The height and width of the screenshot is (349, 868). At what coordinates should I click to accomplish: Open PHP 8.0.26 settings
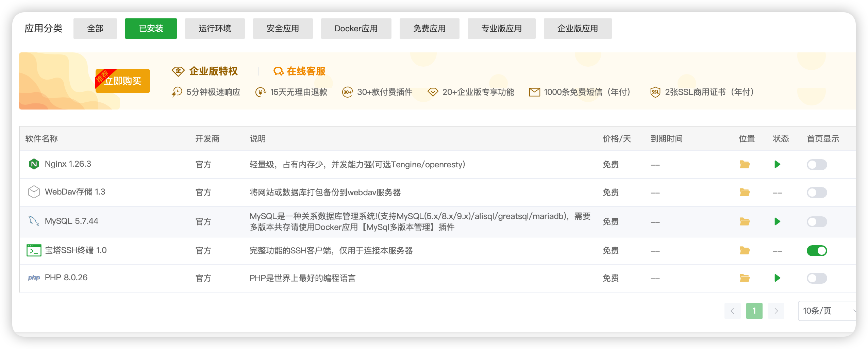[x=66, y=278]
